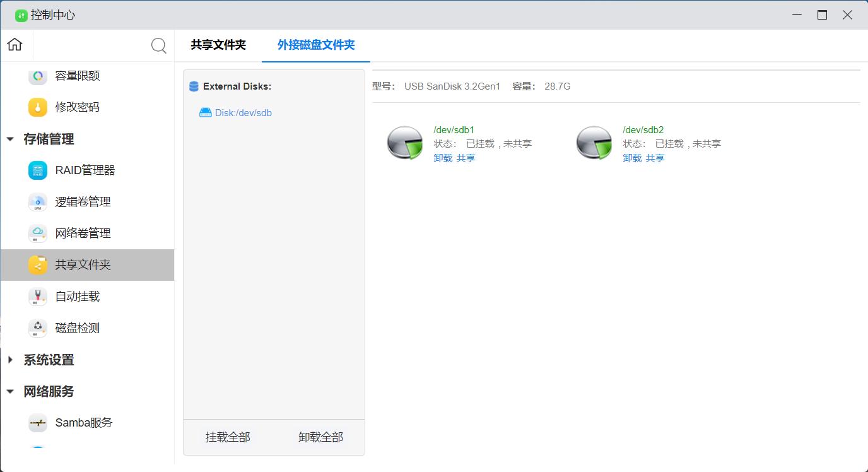Click the 自动挂载 icon
Screen dimensions: 868x472
38,297
